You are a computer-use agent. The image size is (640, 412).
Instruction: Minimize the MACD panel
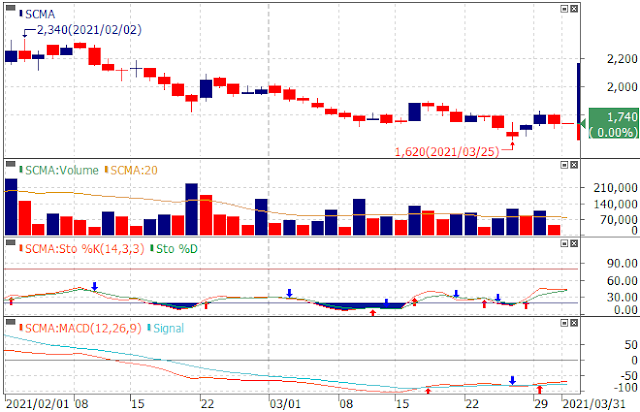point(564,323)
